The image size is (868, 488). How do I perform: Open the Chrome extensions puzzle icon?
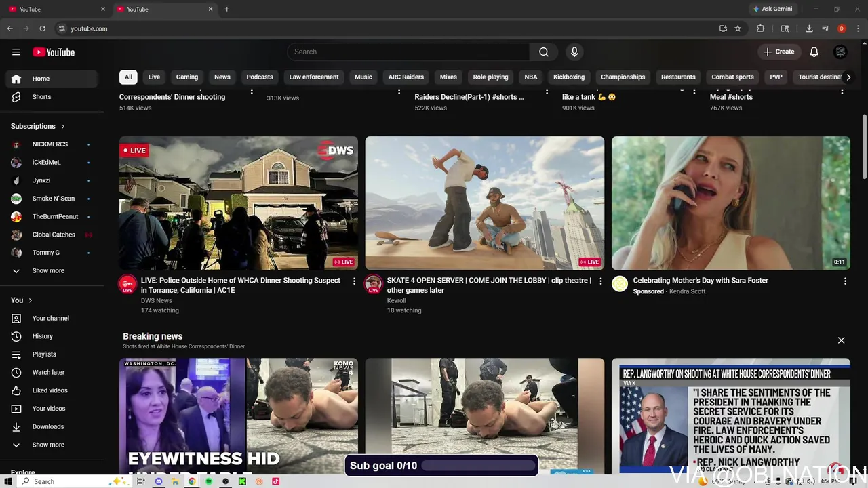pos(760,28)
